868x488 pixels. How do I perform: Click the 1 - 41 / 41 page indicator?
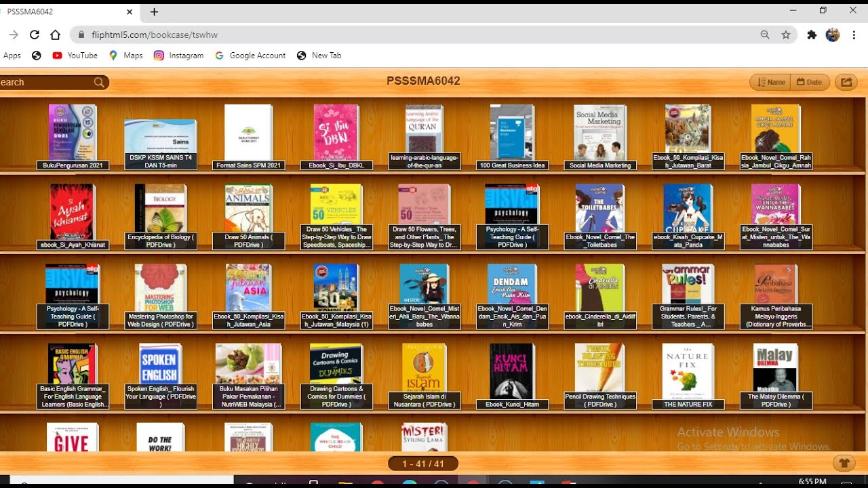point(423,464)
